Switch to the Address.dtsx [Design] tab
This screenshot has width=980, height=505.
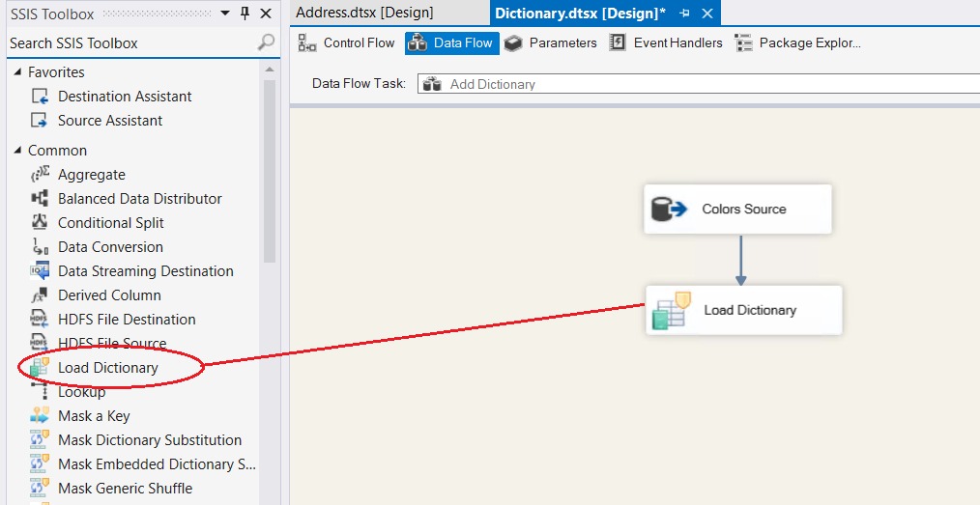point(364,13)
